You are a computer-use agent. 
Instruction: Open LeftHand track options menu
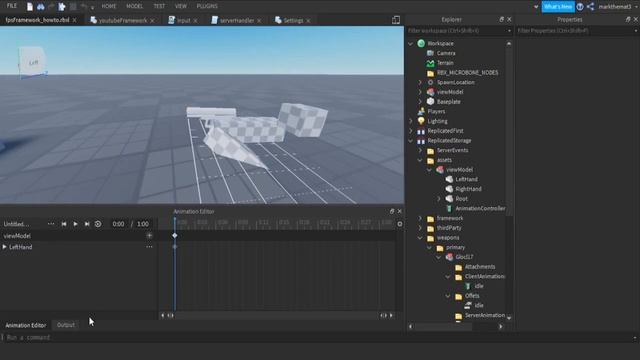tap(149, 247)
